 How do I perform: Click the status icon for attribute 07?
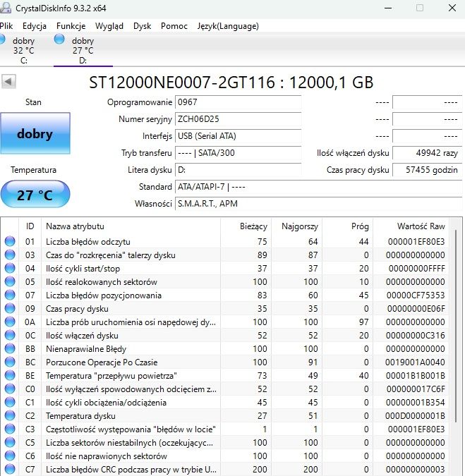[10, 295]
